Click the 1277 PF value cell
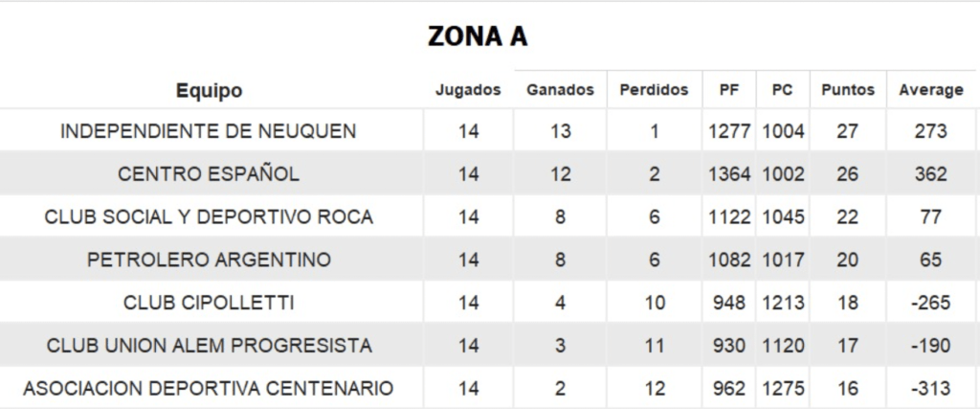 click(x=729, y=131)
